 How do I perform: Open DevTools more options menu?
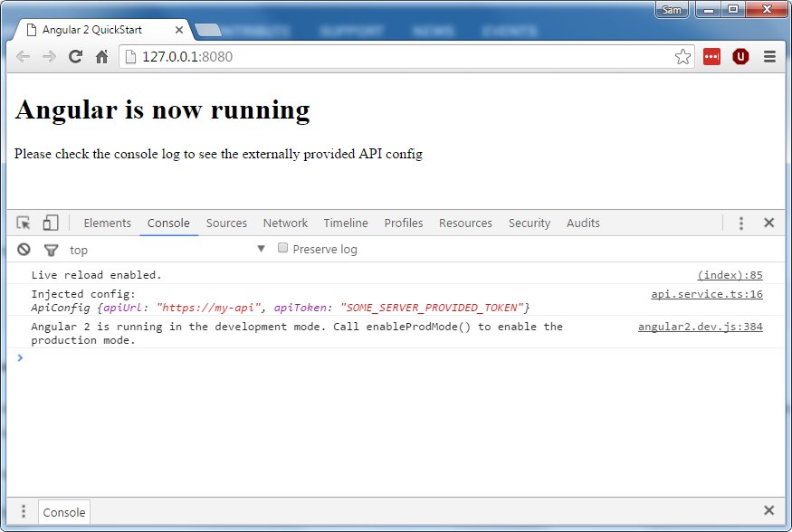pyautogui.click(x=741, y=223)
